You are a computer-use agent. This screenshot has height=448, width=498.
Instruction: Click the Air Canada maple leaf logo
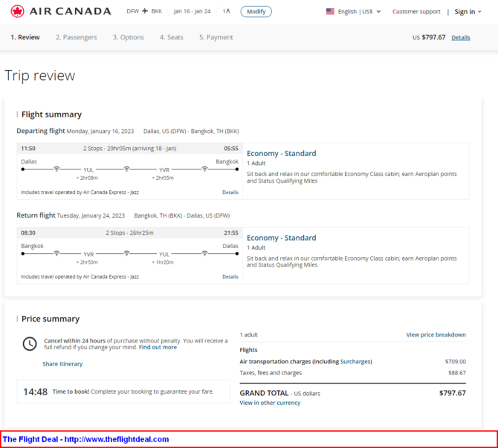click(x=17, y=11)
